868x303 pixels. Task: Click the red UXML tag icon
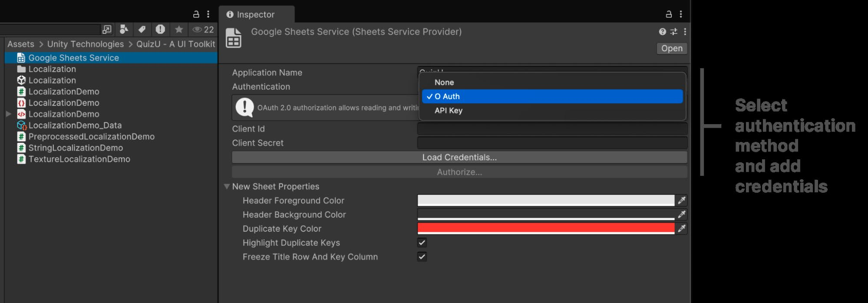point(21,114)
